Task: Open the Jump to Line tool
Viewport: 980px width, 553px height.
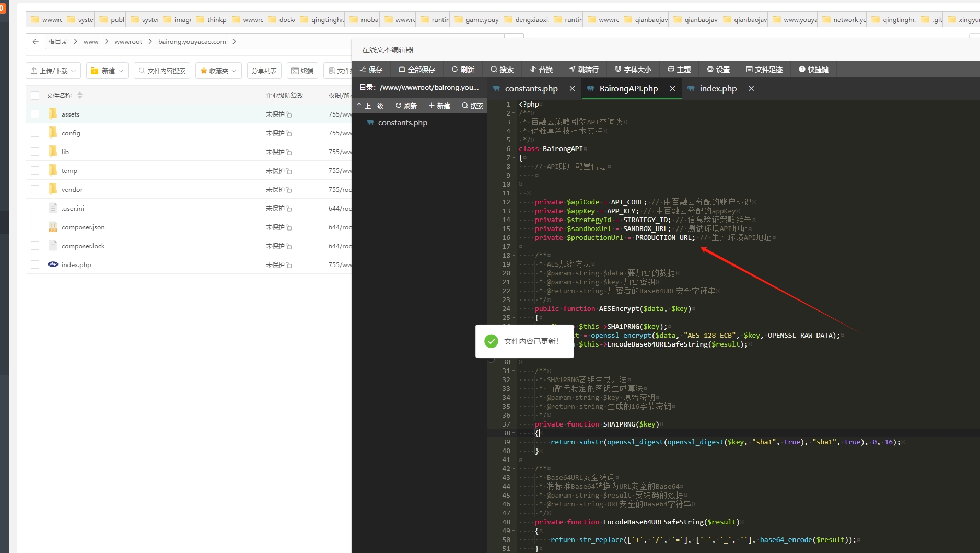Action: [x=584, y=70]
